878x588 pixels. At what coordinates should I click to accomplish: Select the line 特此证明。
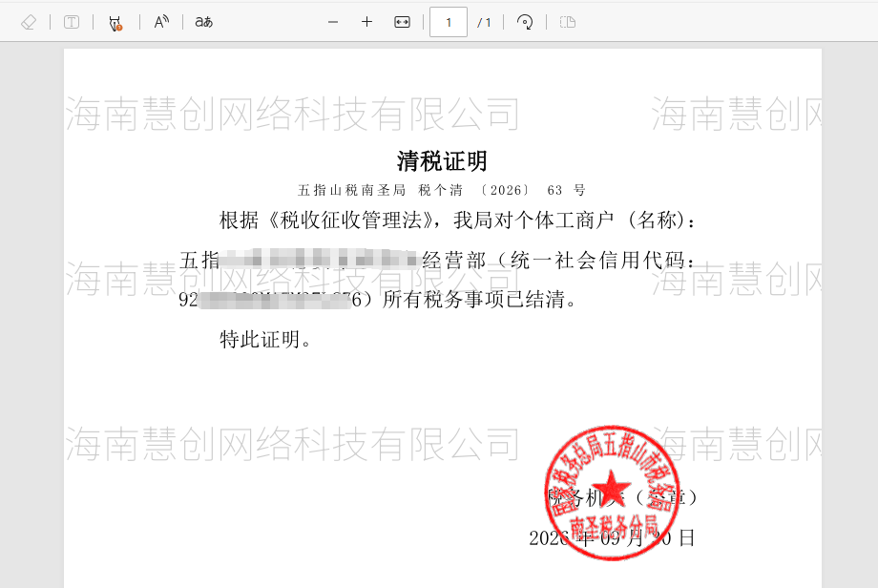point(265,340)
